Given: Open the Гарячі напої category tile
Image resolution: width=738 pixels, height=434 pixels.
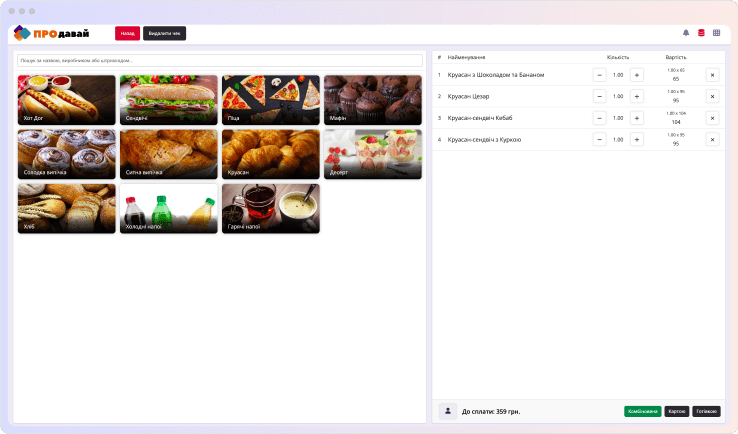Looking at the screenshot, I should tap(270, 208).
